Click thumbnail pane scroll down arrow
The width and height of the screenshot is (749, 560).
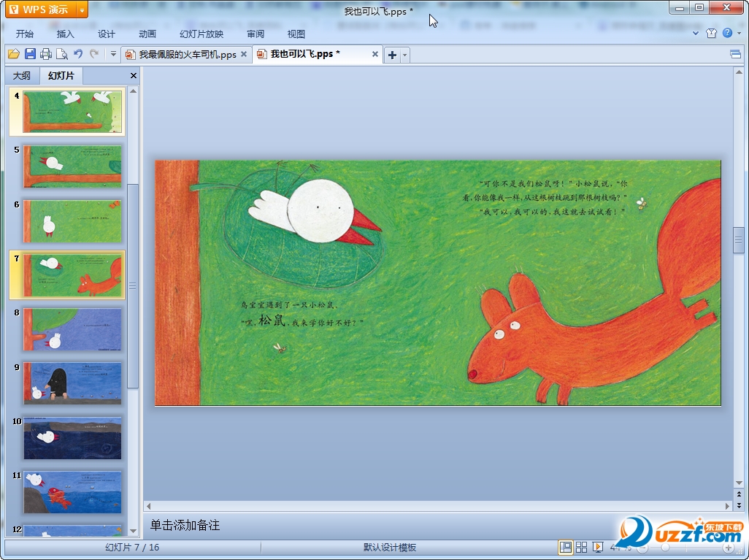click(x=134, y=531)
